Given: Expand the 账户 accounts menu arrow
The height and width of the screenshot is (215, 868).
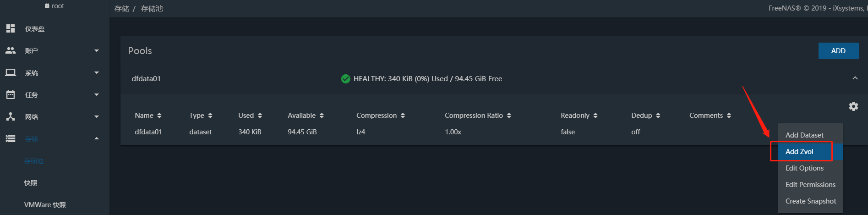Looking at the screenshot, I should (97, 50).
